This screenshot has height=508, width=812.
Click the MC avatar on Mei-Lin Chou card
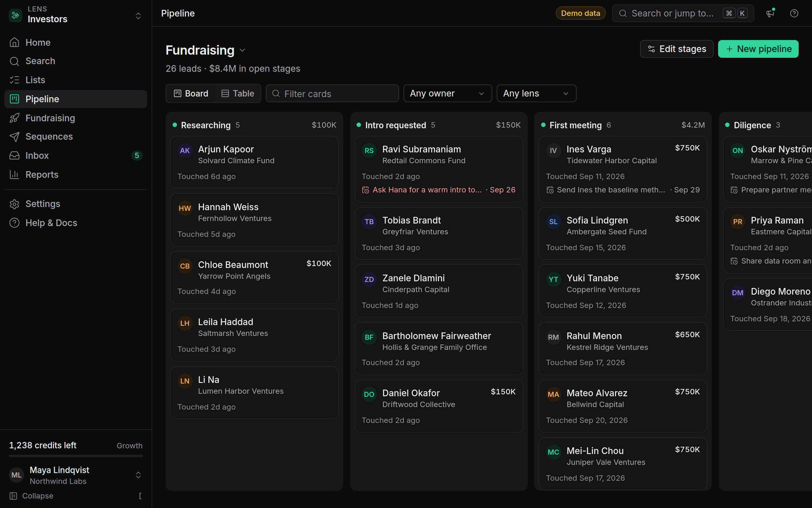[553, 452]
